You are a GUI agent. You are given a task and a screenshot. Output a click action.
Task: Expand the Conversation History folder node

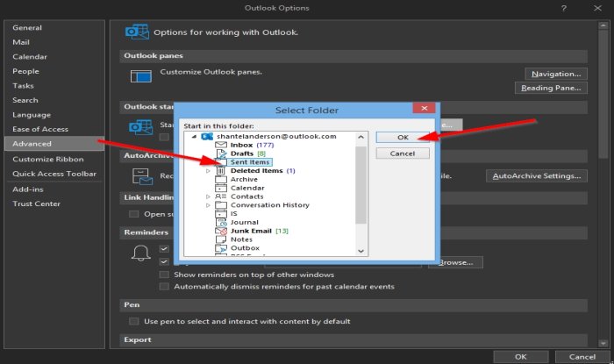coord(208,205)
